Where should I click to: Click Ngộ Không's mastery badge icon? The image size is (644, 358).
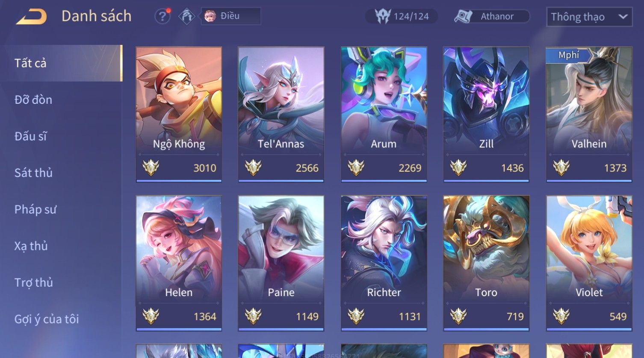tap(151, 167)
